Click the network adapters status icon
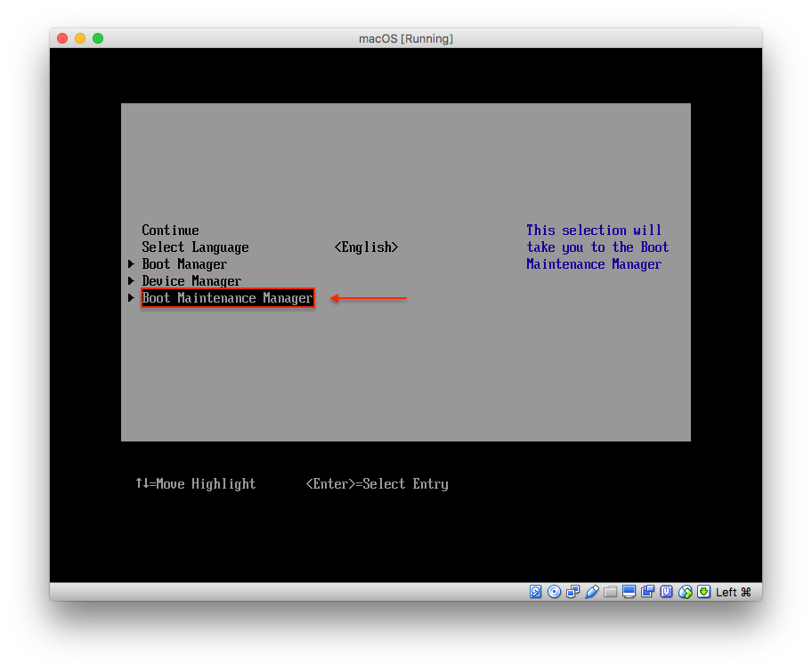The width and height of the screenshot is (812, 672). (x=572, y=592)
